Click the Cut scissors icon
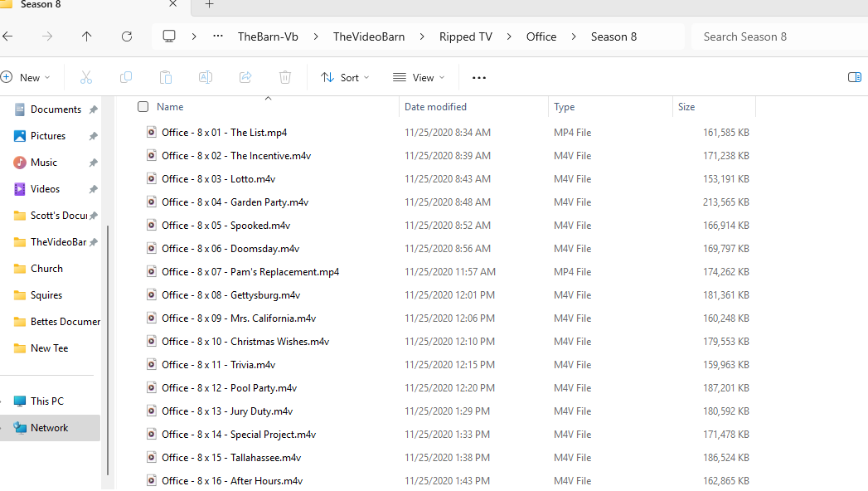The width and height of the screenshot is (868, 491). point(85,77)
